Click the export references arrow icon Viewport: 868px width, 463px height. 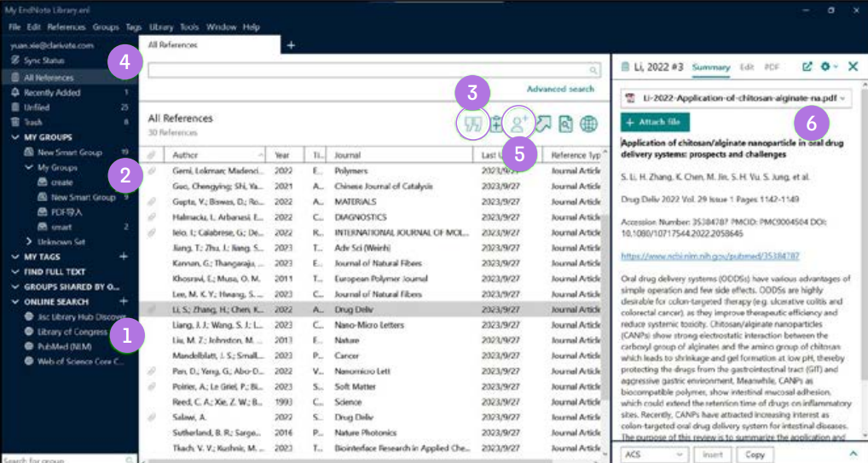543,124
